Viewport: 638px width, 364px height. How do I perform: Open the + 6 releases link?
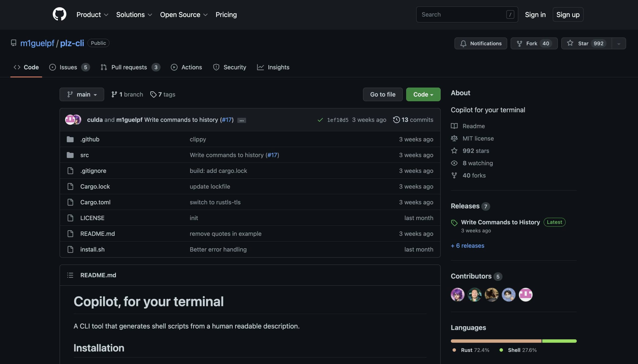[x=467, y=245]
